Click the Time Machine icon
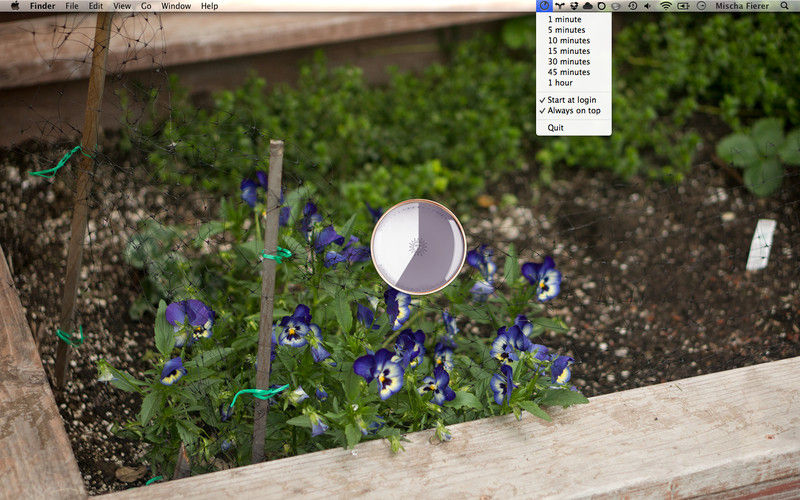The image size is (800, 500). pyautogui.click(x=633, y=6)
